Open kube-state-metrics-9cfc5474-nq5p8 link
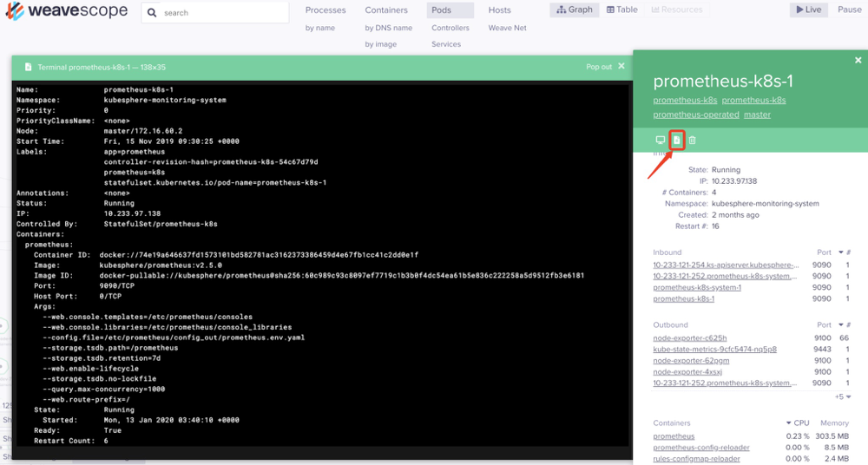Viewport: 868px width, 465px height. [x=714, y=350]
